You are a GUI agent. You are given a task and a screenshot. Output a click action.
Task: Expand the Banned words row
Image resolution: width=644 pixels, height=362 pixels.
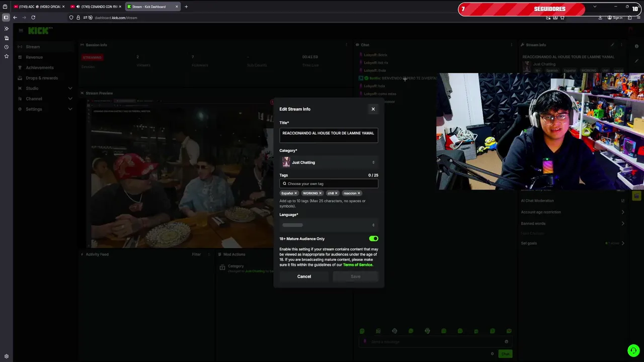573,223
